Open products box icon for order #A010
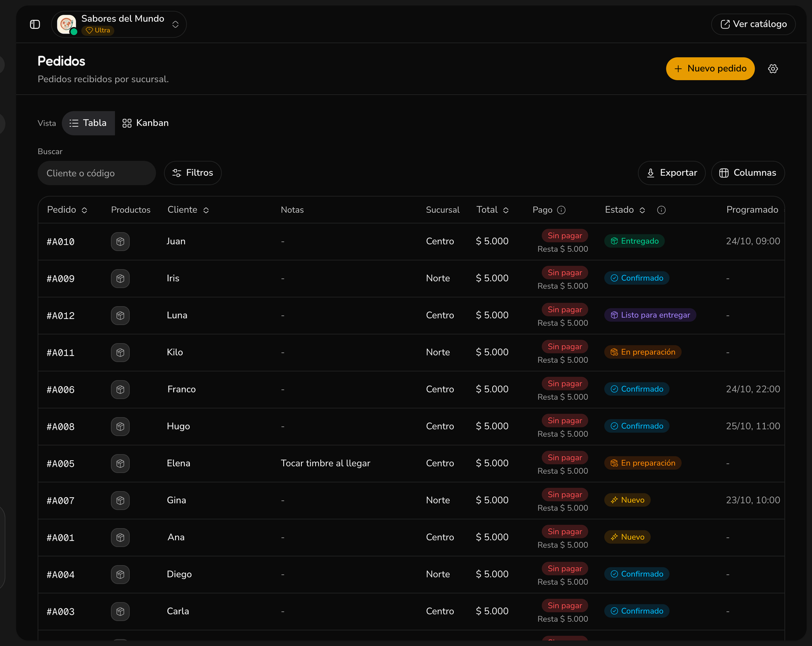 tap(120, 242)
